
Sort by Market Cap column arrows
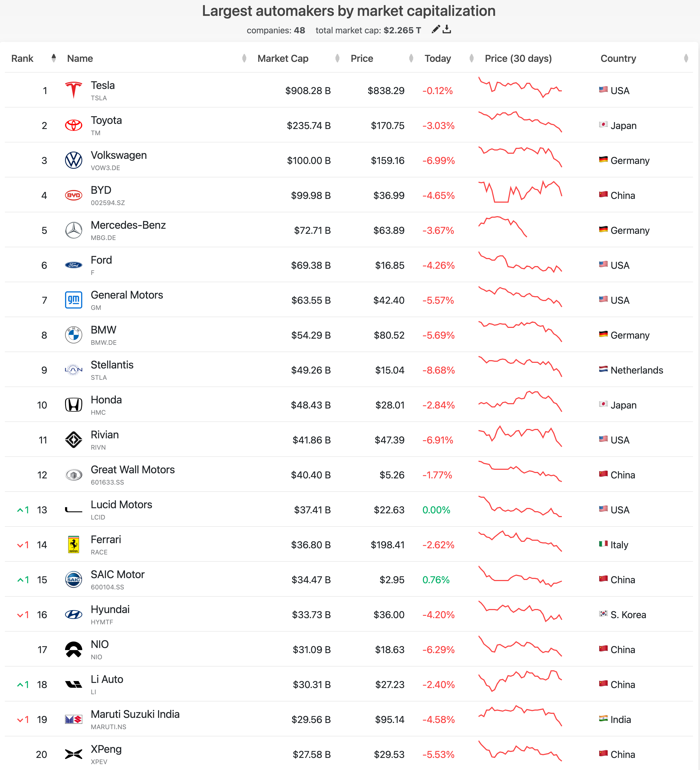coord(337,58)
